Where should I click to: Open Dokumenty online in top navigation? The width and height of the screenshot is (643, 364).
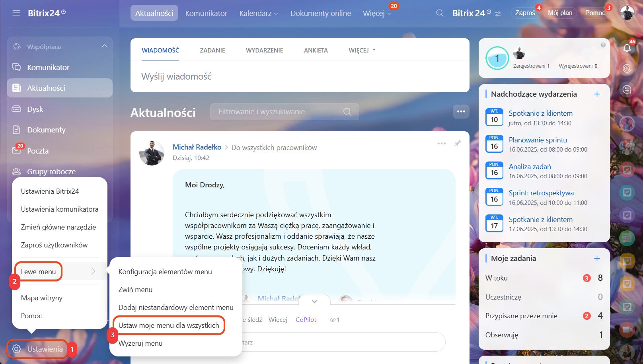tap(321, 13)
